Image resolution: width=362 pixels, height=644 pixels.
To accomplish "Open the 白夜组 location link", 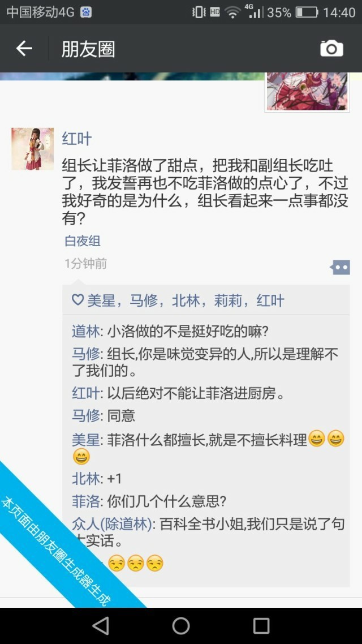I will click(83, 241).
